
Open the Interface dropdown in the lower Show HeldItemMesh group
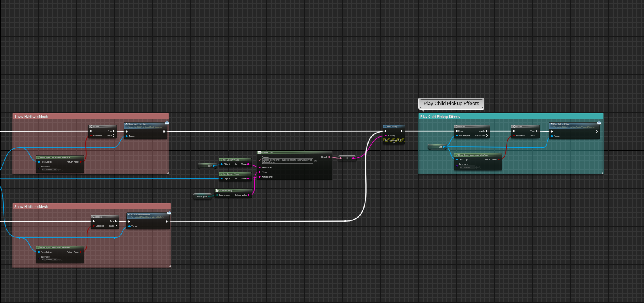[x=49, y=259]
